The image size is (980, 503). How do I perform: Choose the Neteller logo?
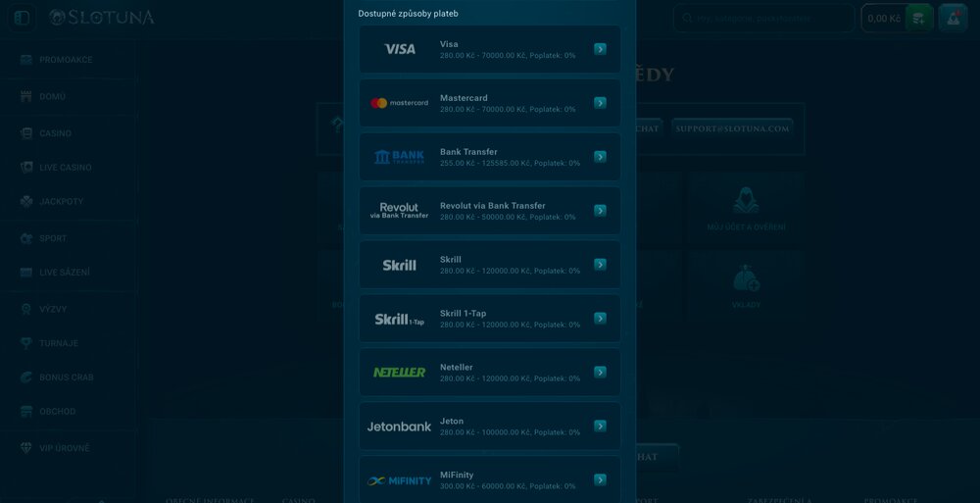click(399, 373)
